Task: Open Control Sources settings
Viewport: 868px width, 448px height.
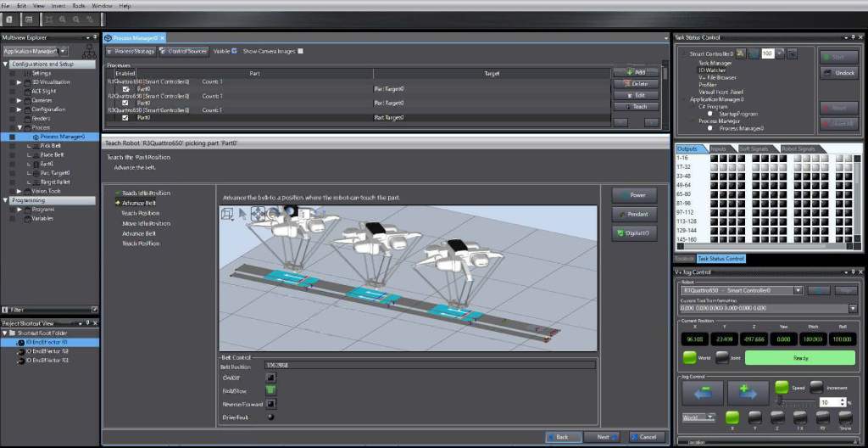Action: pos(184,51)
